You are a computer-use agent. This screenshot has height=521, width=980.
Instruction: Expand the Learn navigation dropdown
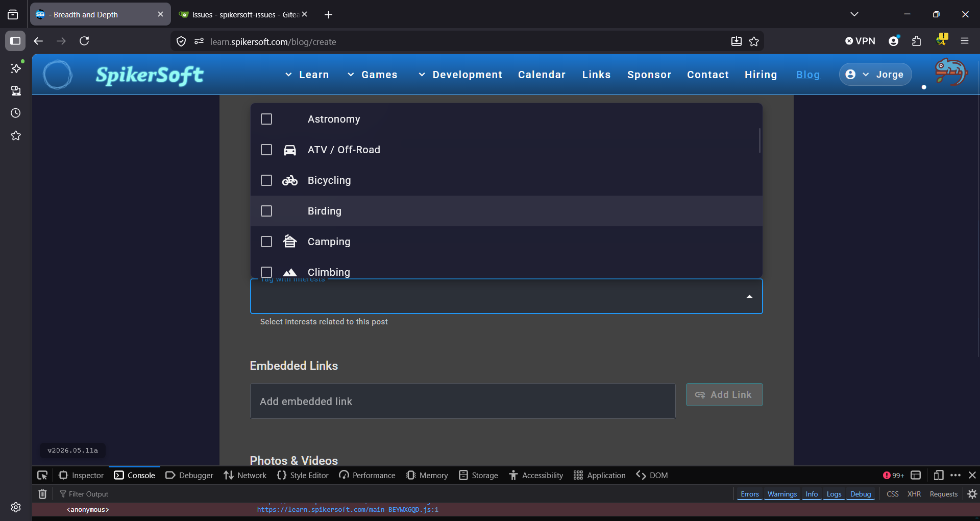click(x=307, y=75)
